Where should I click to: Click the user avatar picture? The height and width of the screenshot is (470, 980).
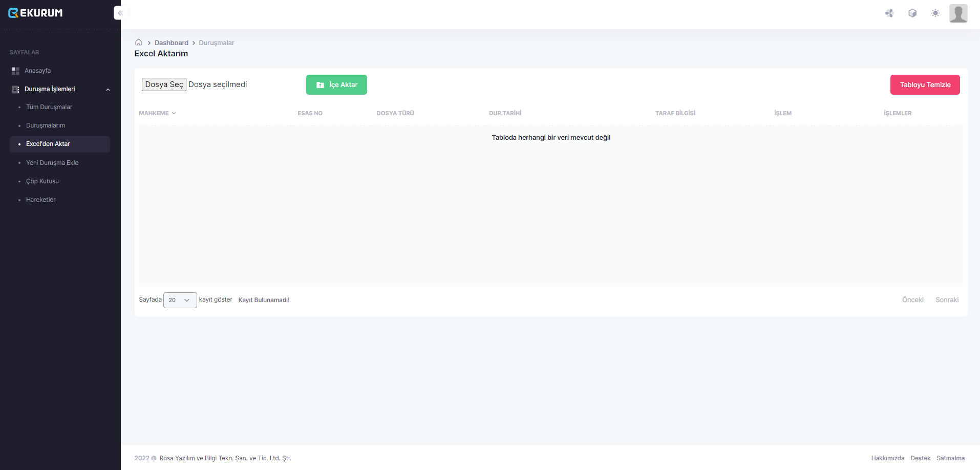[958, 13]
